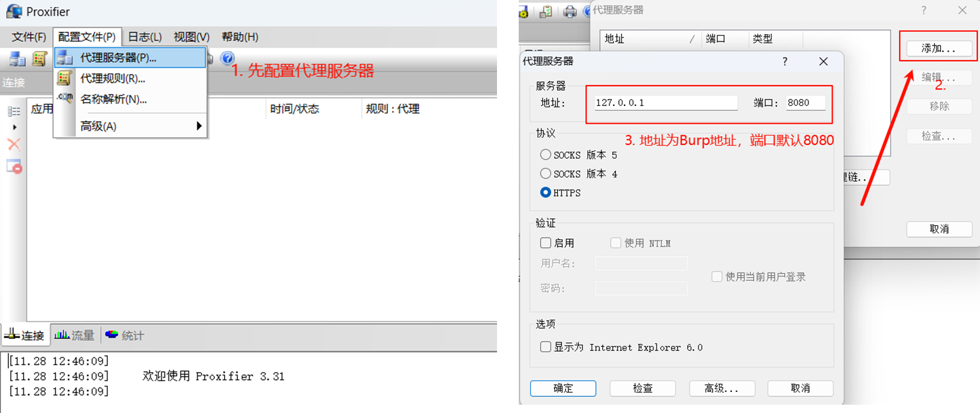Sort by the 类型 column header

click(x=776, y=39)
